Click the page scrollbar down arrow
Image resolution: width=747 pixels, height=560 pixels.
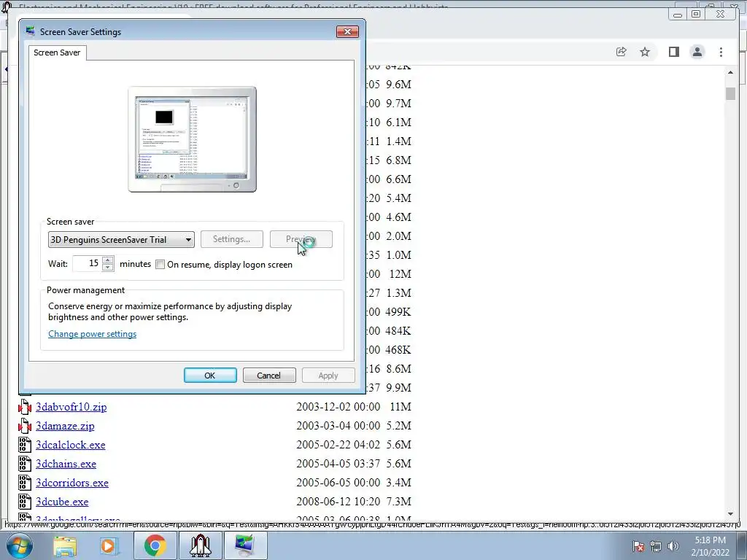[730, 514]
